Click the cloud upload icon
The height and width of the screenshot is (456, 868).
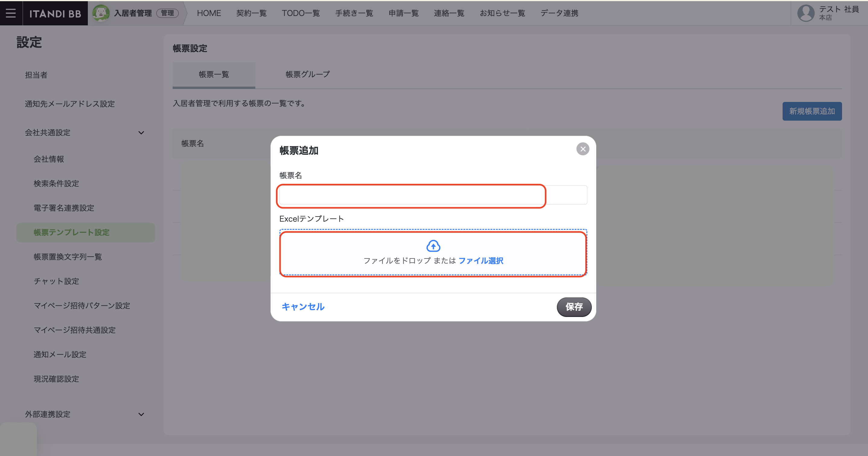433,245
